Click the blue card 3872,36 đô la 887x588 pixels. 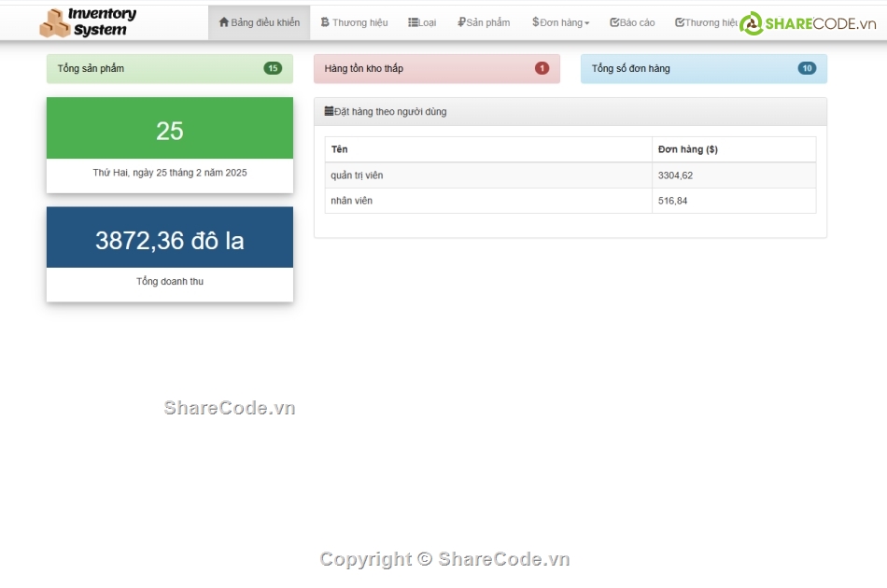(170, 237)
